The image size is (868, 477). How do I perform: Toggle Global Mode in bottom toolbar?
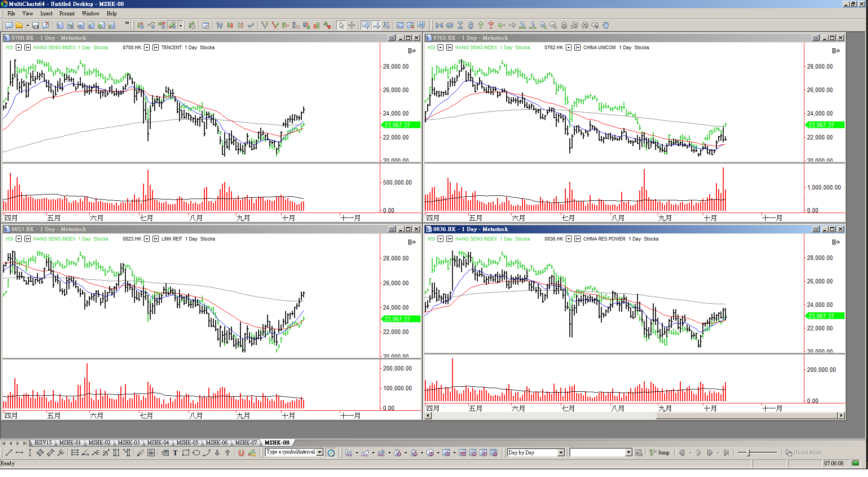click(x=803, y=453)
